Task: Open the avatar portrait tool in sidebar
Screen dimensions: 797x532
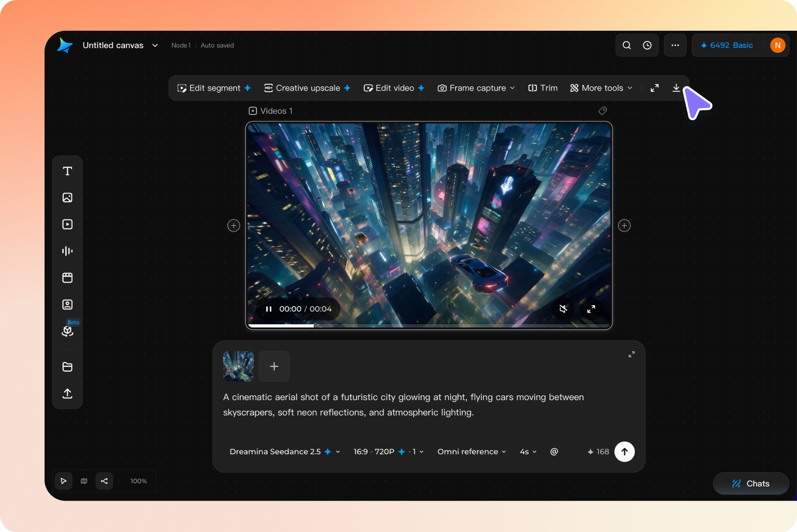Action: click(x=67, y=305)
